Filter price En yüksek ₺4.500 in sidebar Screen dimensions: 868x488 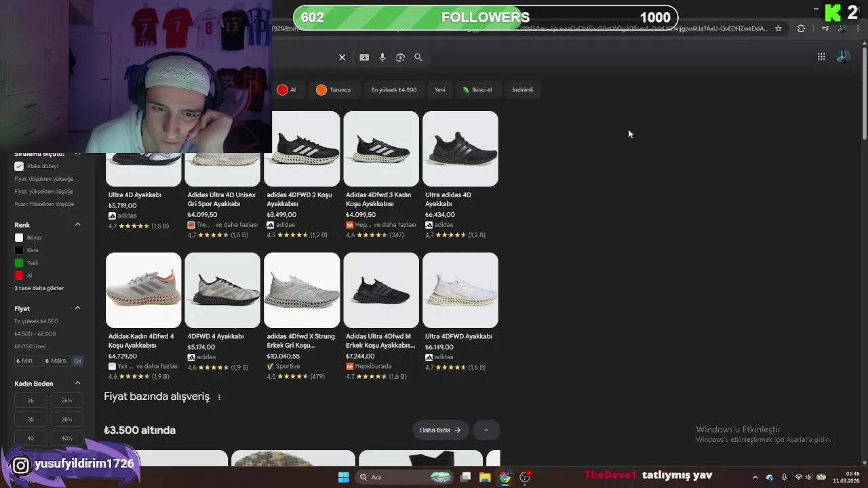[37, 321]
